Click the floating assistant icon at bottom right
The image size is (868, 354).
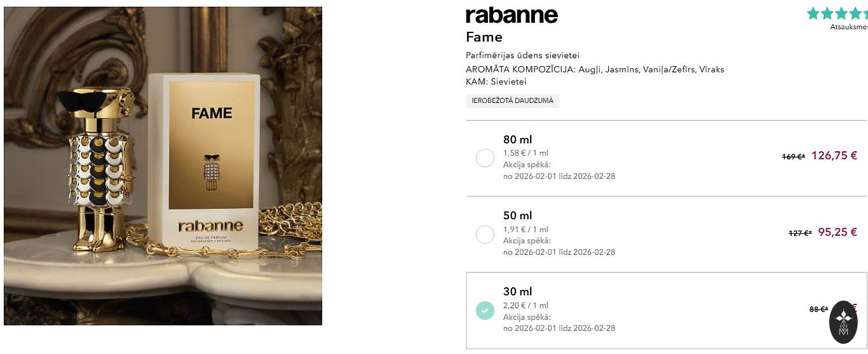tap(843, 322)
